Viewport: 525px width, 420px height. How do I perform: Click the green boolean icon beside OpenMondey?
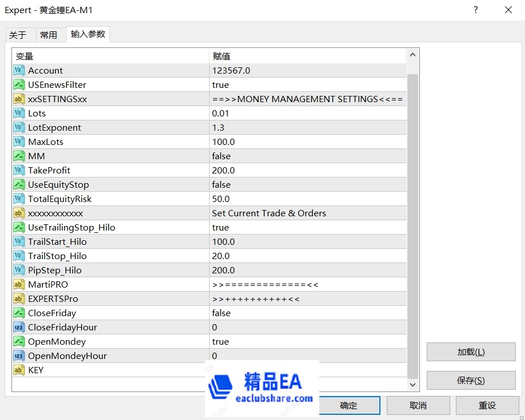18,341
